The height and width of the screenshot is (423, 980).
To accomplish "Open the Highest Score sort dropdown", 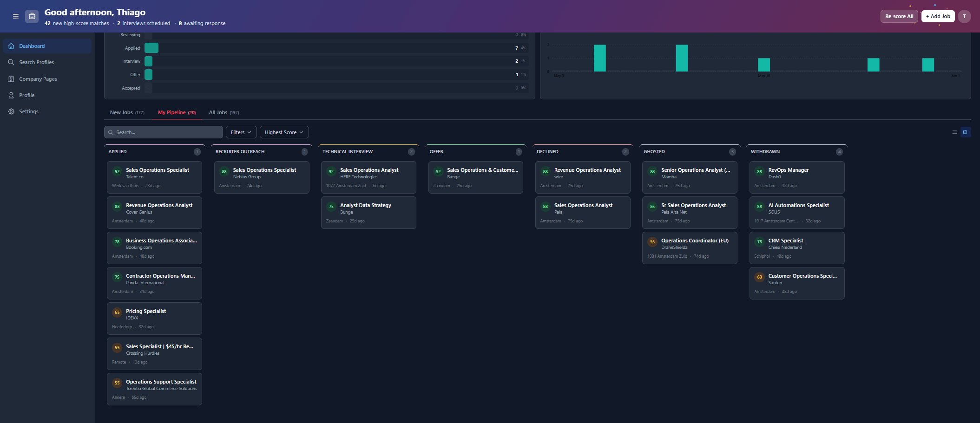I will click(284, 132).
